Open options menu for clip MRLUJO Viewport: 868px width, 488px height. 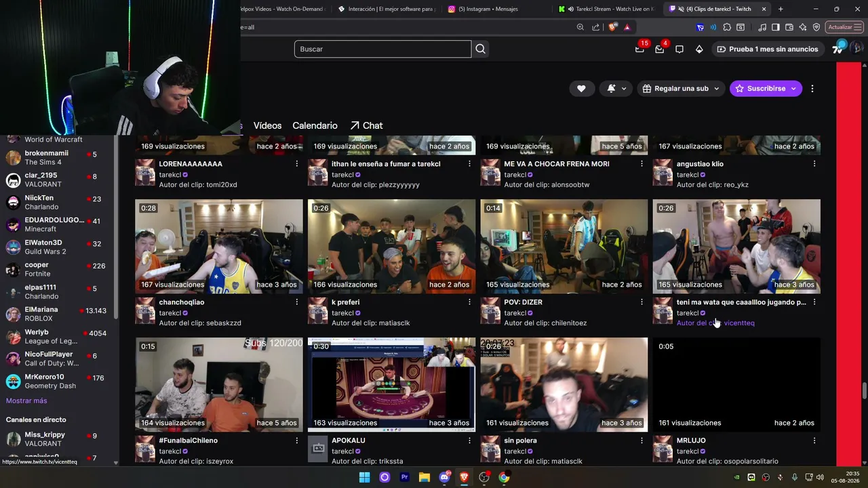tap(814, 441)
